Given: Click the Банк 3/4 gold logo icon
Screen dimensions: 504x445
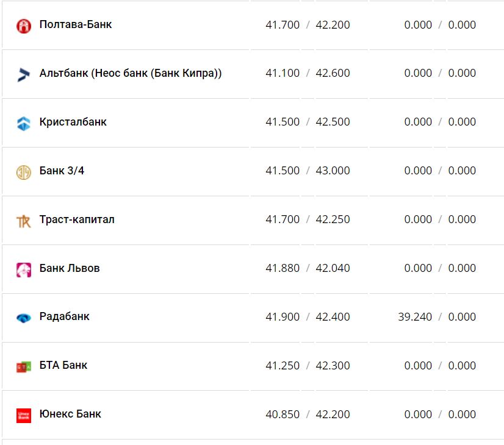Looking at the screenshot, I should [x=23, y=172].
